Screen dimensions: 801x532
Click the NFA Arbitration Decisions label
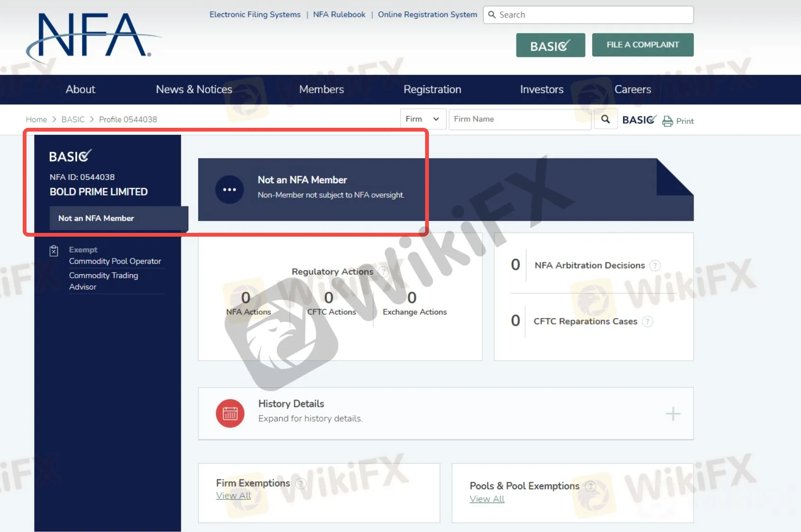pyautogui.click(x=590, y=266)
